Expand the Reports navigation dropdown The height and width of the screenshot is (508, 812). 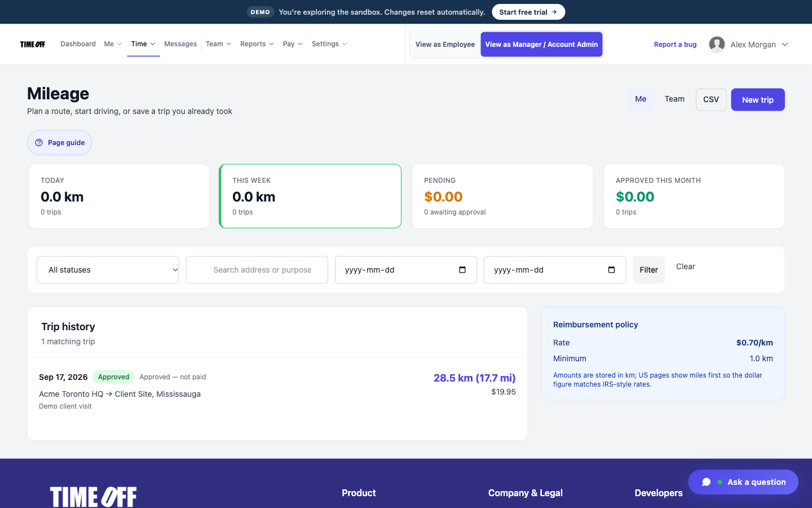point(257,44)
